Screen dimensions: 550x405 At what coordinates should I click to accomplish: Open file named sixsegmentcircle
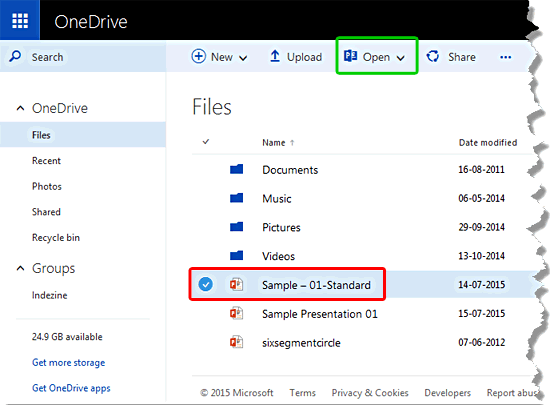301,343
